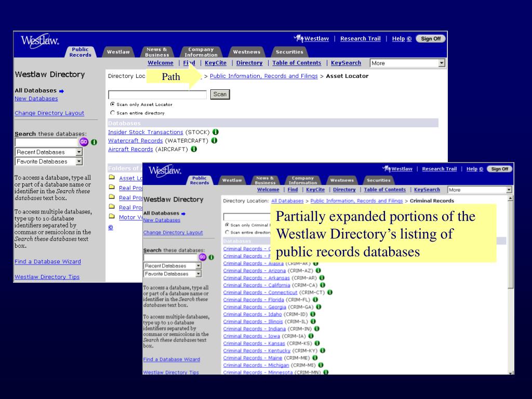Open Asset Locator folder icon
Screen dimensions: 532x399
click(112, 177)
